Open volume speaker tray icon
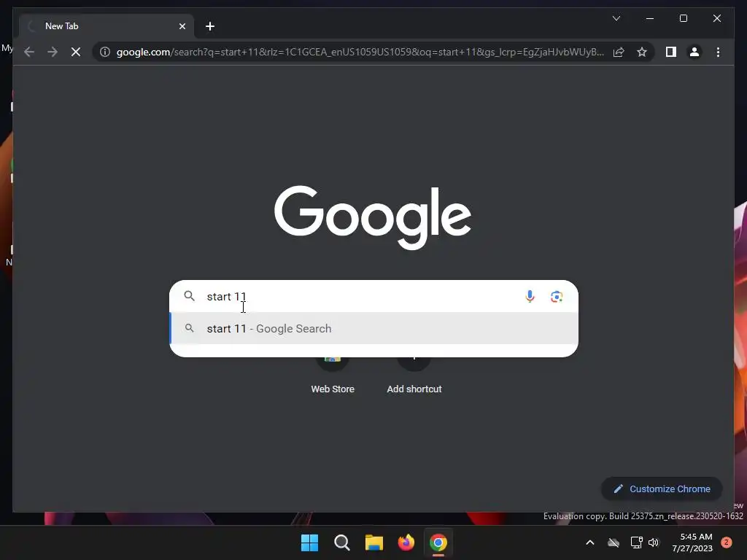Screen dimensions: 747x560 (654, 542)
